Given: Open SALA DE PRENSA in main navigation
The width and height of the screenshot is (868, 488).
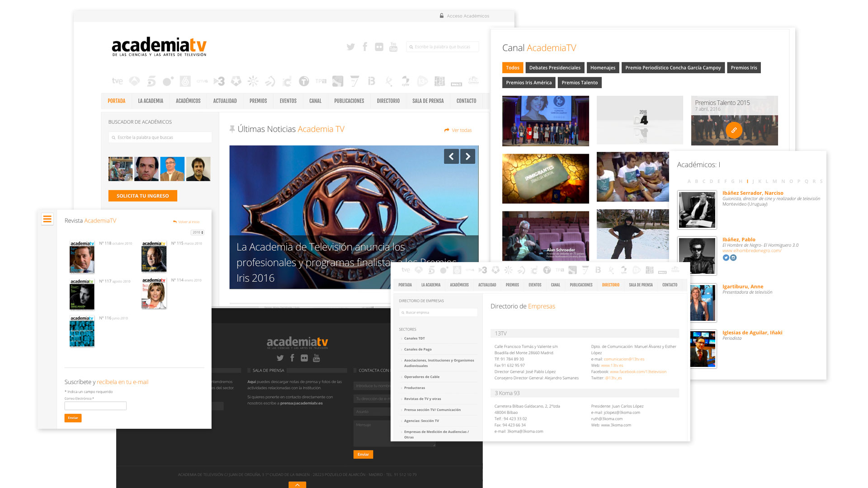Looking at the screenshot, I should coord(428,101).
